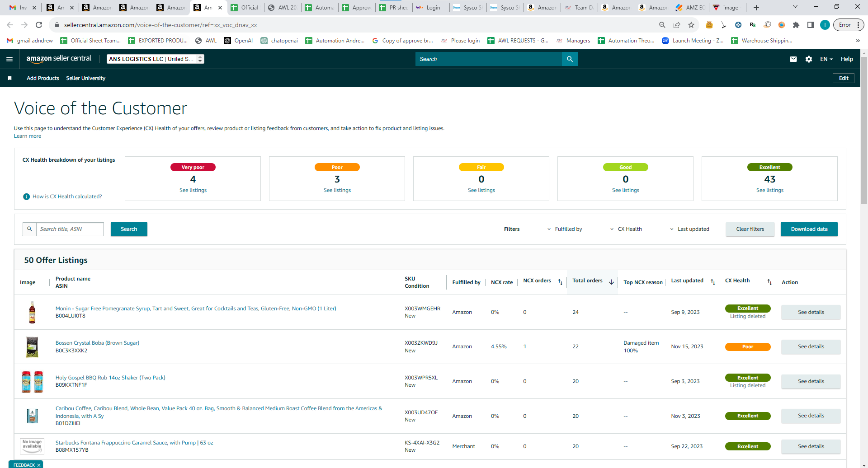Open How is CX Health calculated link
868x468 pixels.
[x=67, y=197]
